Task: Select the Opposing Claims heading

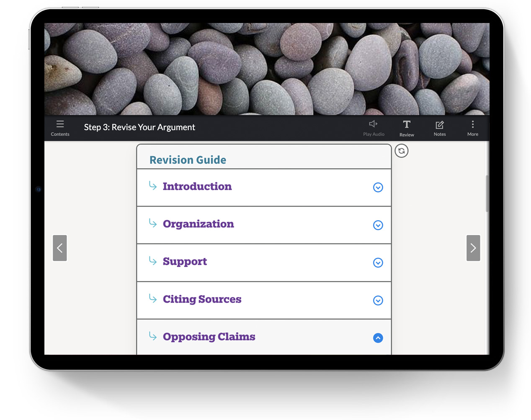Action: [x=209, y=337]
